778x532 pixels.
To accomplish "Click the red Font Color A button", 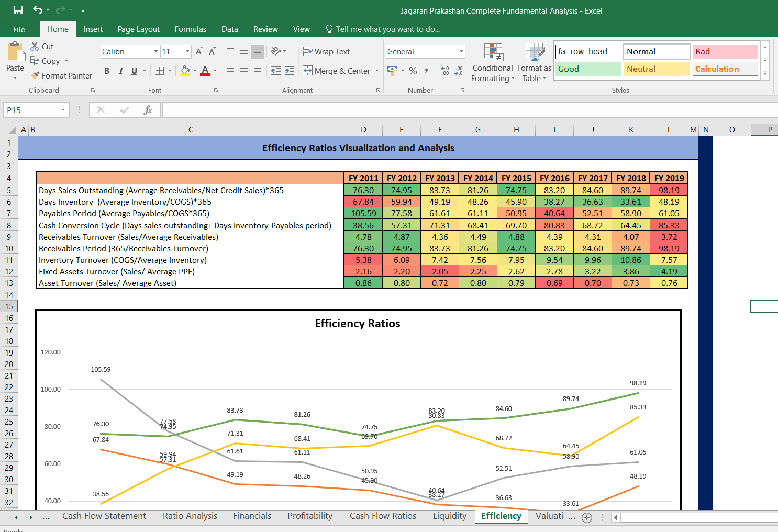I will (205, 71).
